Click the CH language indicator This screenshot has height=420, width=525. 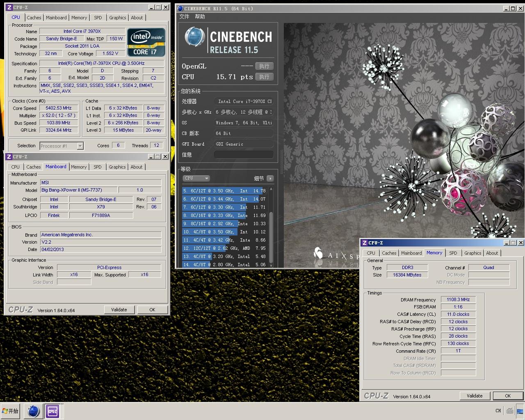[498, 411]
